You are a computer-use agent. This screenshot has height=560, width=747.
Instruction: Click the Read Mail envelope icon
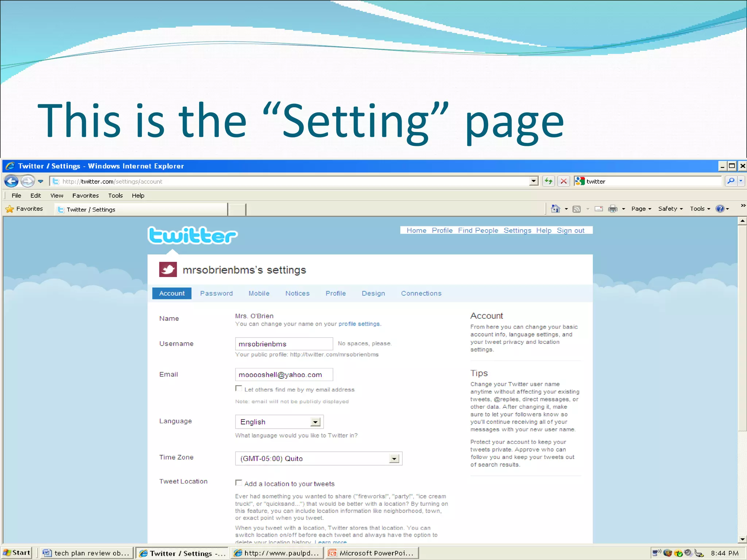(x=599, y=209)
